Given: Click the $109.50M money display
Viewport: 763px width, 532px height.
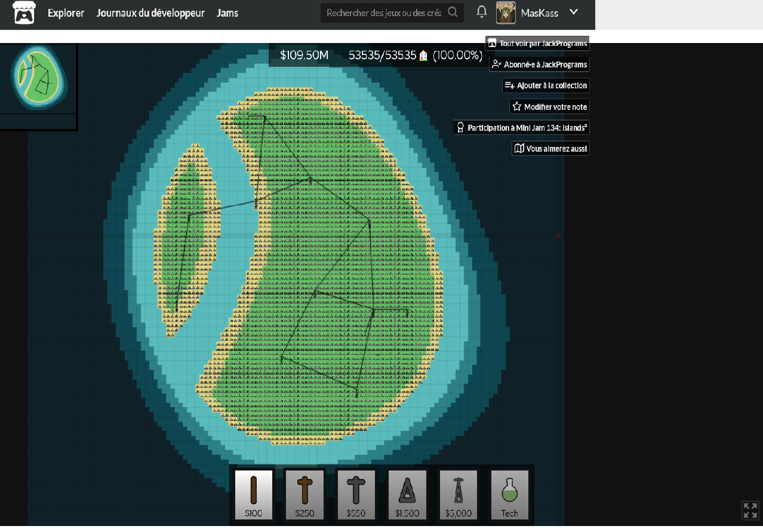Looking at the screenshot, I should (x=304, y=56).
